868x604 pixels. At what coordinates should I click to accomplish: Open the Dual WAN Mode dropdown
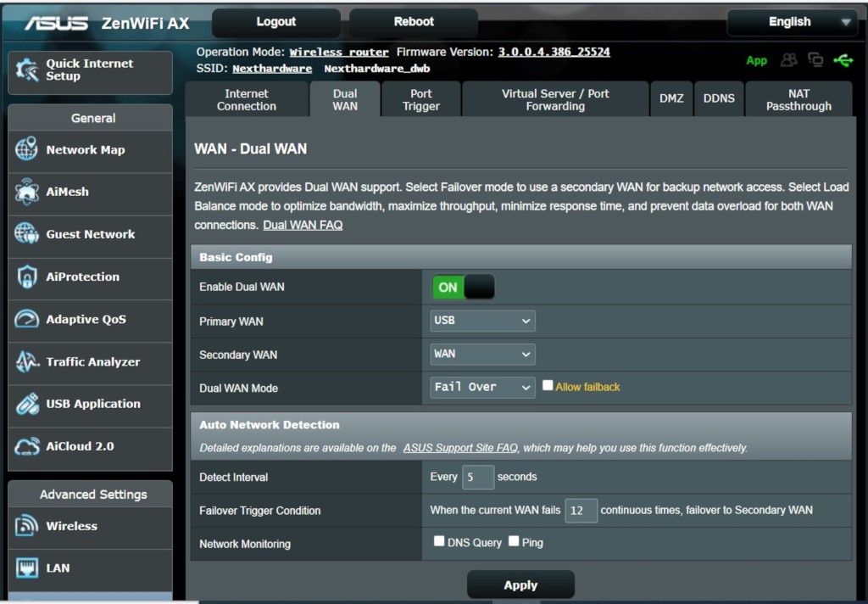tap(482, 388)
